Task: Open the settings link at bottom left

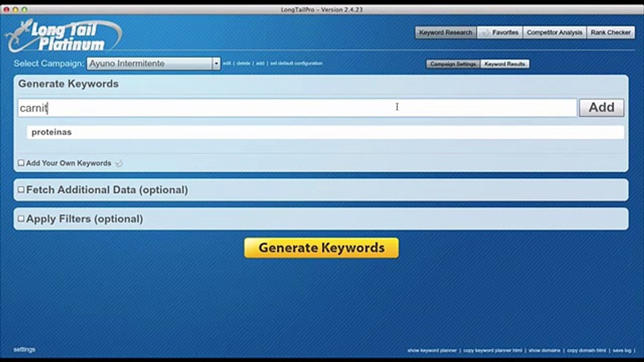Action: [24, 349]
